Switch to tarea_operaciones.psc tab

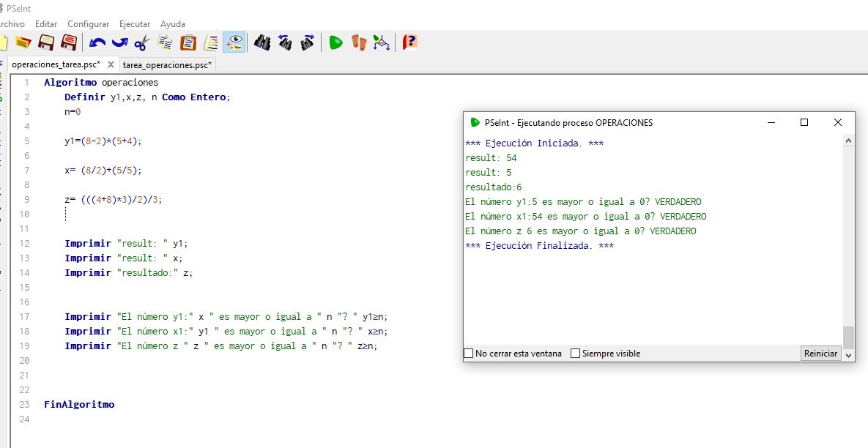click(x=167, y=65)
